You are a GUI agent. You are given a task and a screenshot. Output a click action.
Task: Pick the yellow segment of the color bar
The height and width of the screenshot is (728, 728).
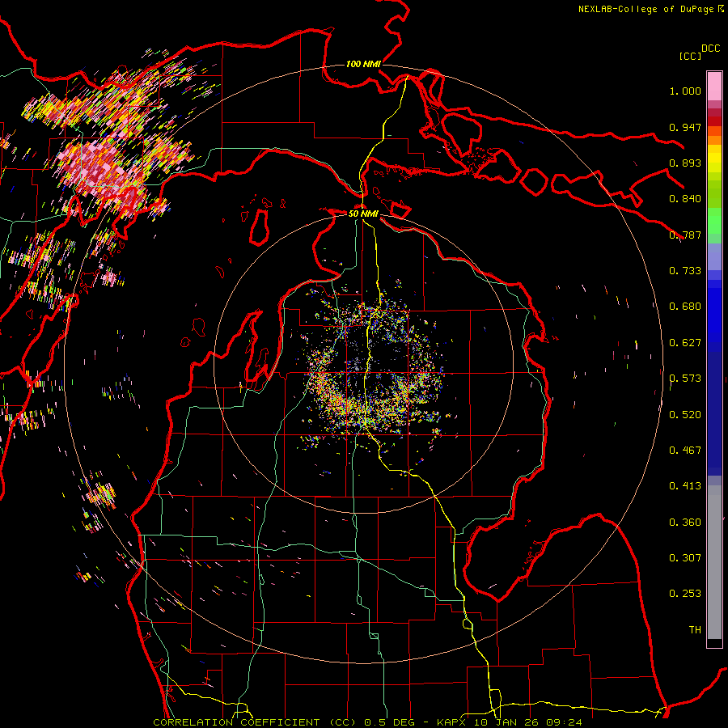[x=714, y=160]
